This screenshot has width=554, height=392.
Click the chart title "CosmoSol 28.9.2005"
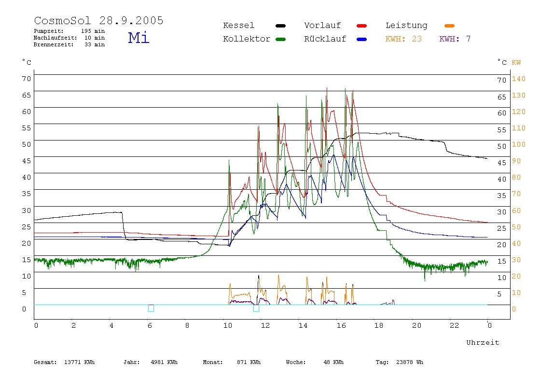point(98,20)
